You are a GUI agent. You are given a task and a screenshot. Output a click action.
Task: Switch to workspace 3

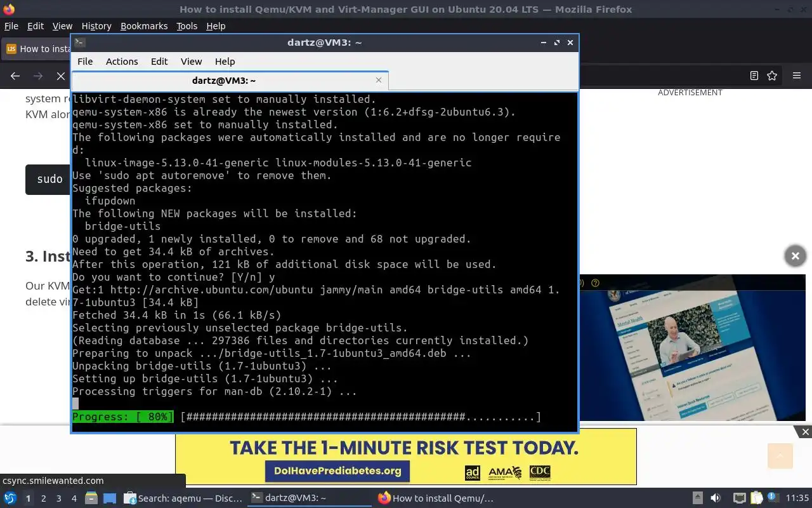point(58,498)
